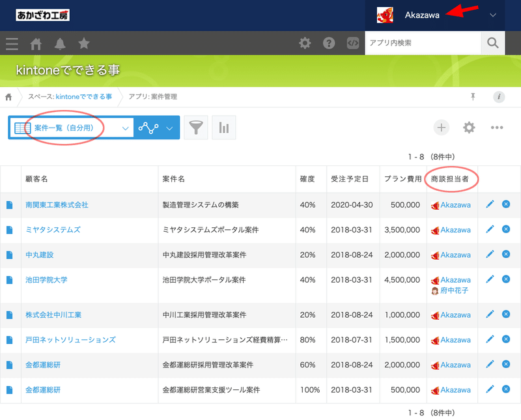Viewport: 521px width, 420px height.
Task: Expand the graph view dropdown arrow
Action: (x=169, y=128)
